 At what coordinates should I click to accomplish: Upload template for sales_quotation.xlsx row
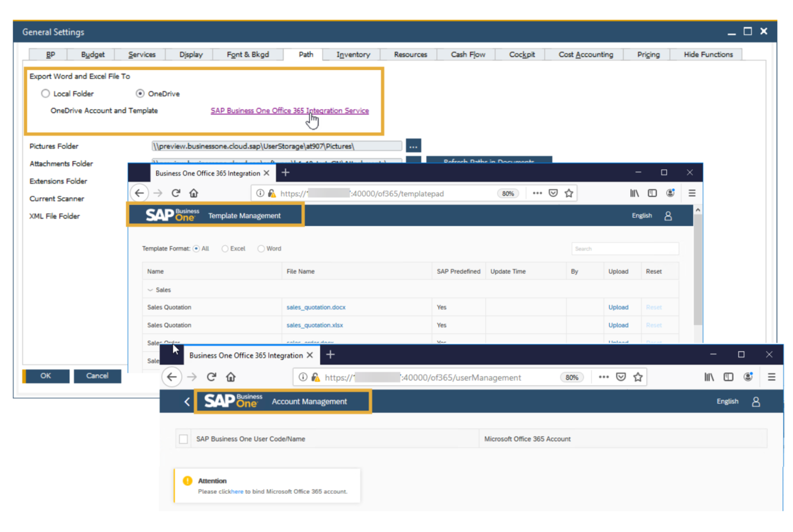click(x=618, y=325)
